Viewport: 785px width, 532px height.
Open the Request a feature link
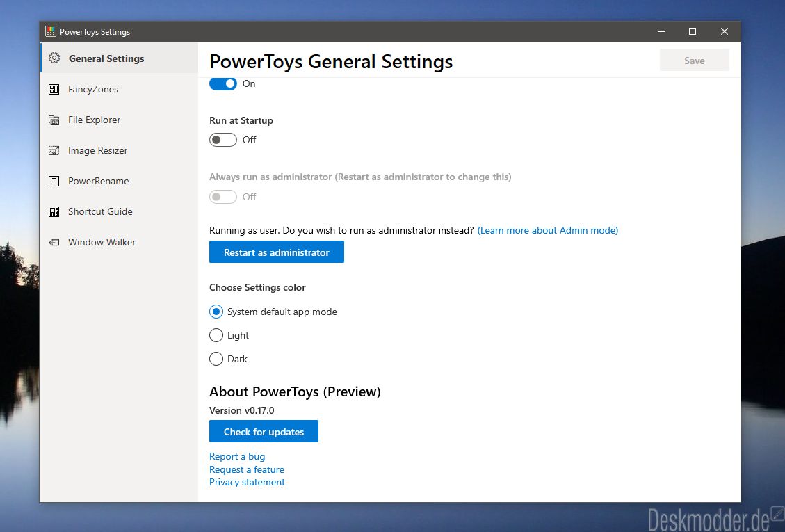pos(246,469)
